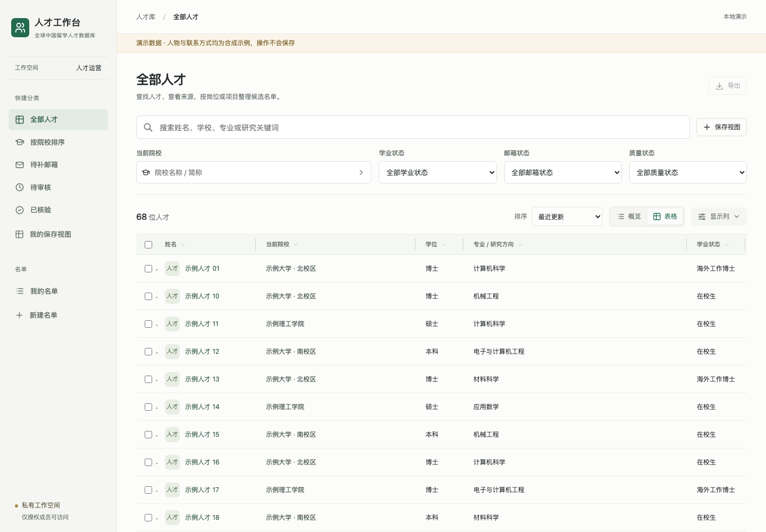Click the download icon on 导出 button
766x532 pixels.
coord(719,86)
